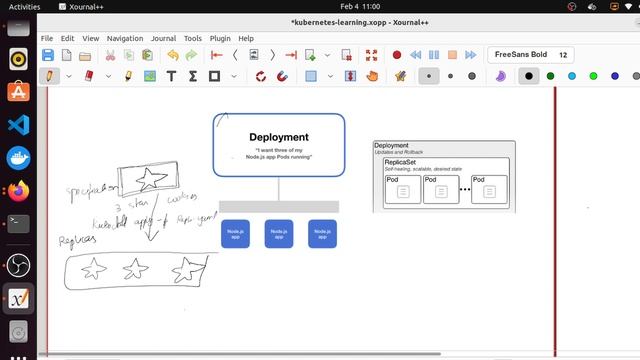Seek audio forward
The height and width of the screenshot is (360, 640).
tap(471, 55)
